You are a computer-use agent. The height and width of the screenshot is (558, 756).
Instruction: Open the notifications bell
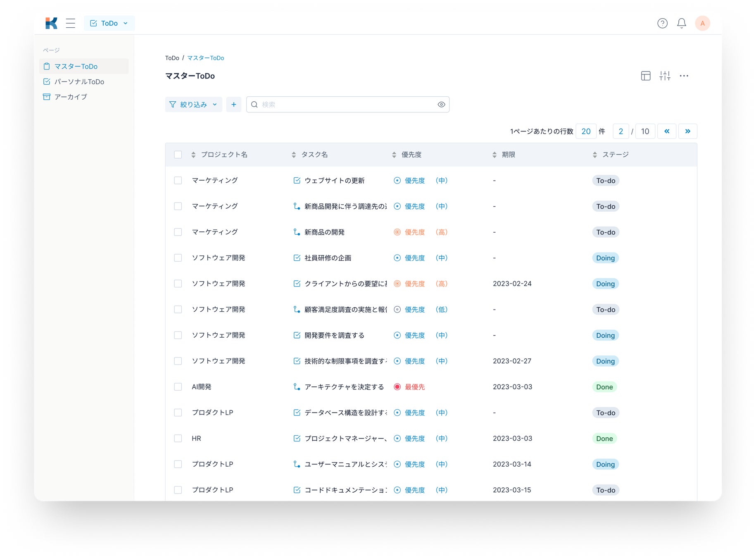click(x=682, y=23)
